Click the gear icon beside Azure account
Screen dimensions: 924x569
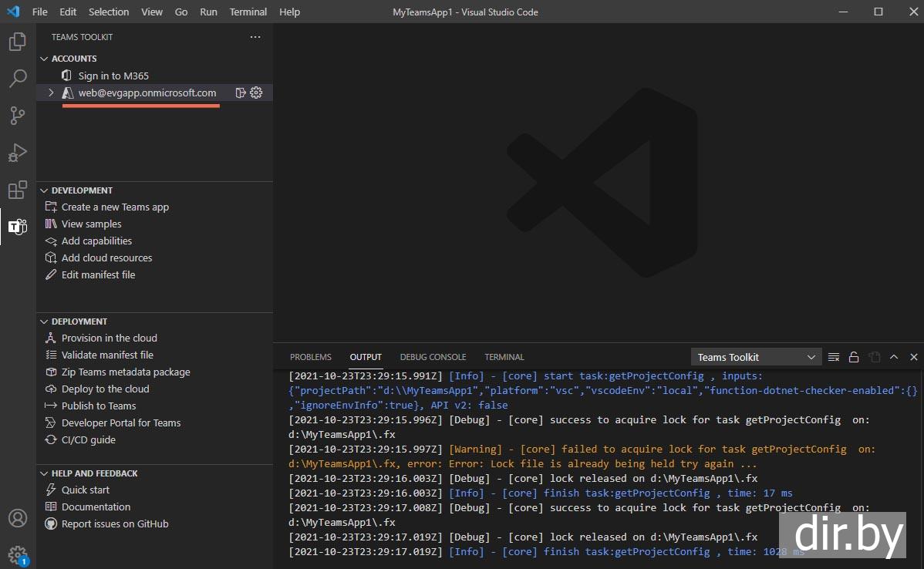[257, 93]
